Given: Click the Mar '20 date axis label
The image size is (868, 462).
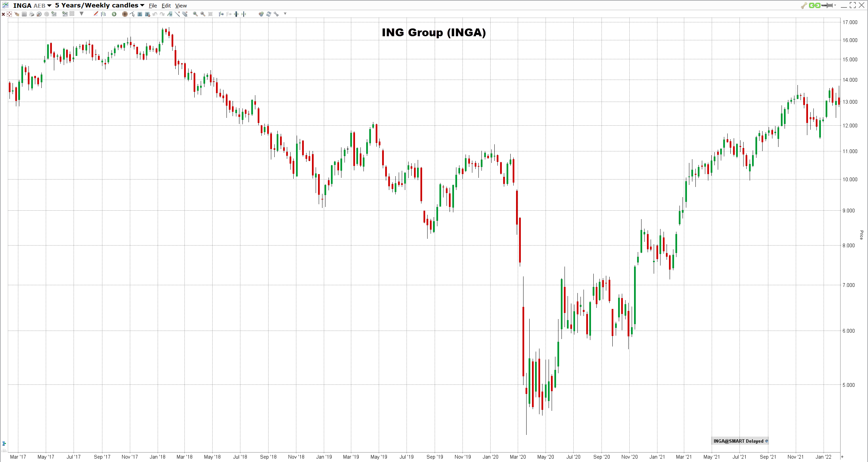Looking at the screenshot, I should pyautogui.click(x=518, y=457).
